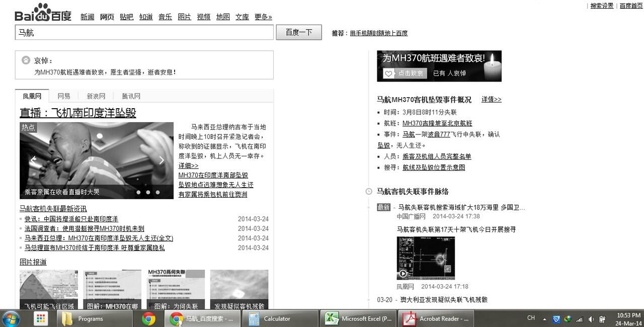Show hidden system tray icons

pyautogui.click(x=545, y=319)
